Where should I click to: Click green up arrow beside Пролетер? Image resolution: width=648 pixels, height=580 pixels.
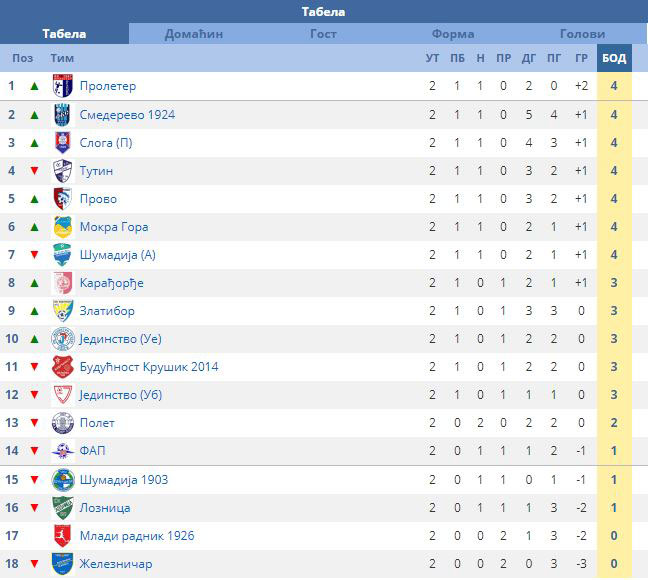[x=34, y=86]
